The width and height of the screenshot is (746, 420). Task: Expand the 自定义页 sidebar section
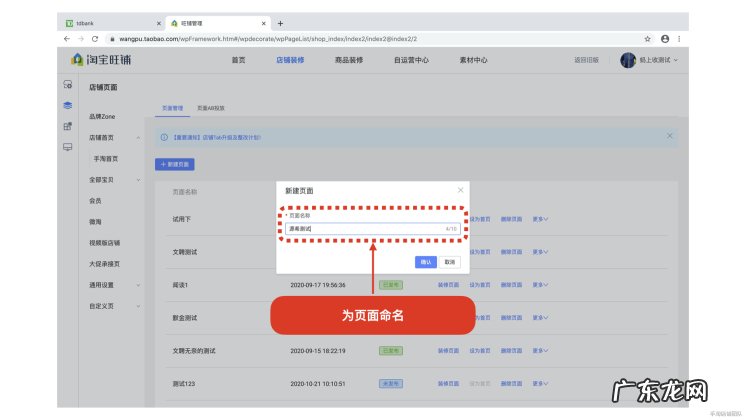[138, 306]
